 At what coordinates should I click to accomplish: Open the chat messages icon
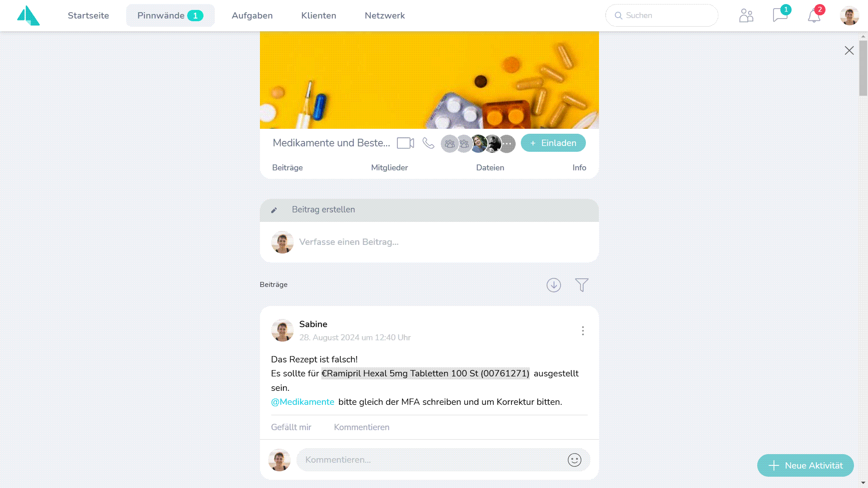(780, 15)
